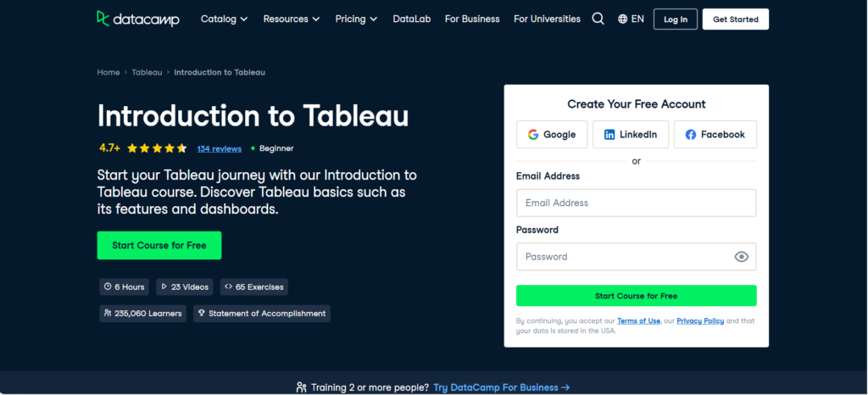The image size is (868, 395).
Task: Click the 4.7+ rating text
Action: 109,148
